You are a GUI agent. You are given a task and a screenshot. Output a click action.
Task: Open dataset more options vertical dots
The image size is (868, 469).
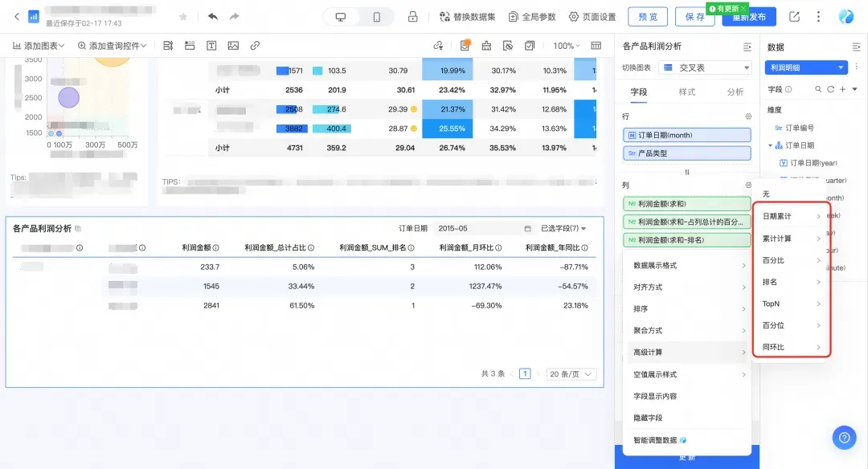[x=856, y=67]
